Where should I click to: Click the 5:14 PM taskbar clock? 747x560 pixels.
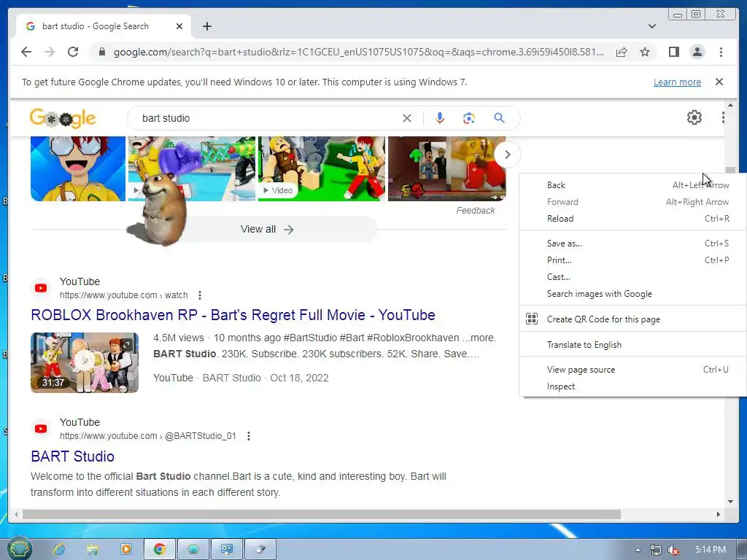coord(710,550)
